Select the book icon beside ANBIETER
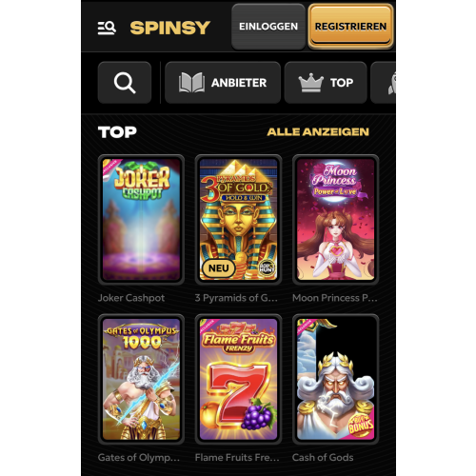The height and width of the screenshot is (476, 476). coord(191,83)
